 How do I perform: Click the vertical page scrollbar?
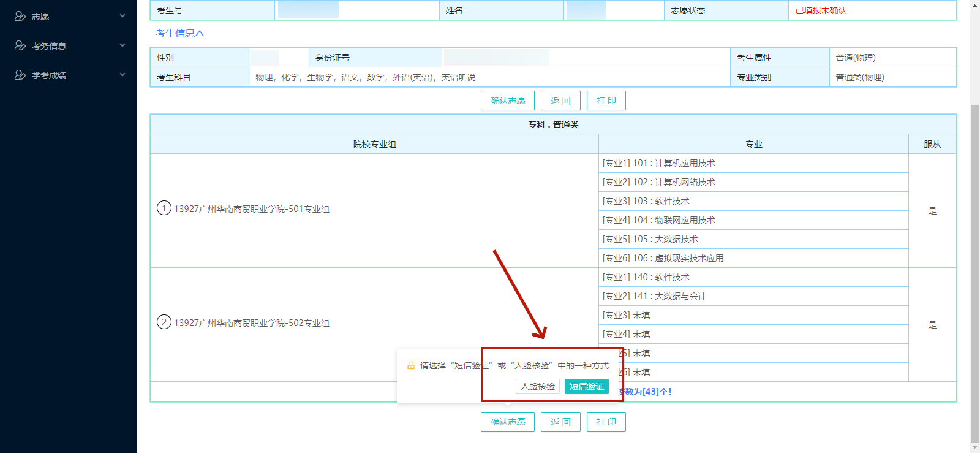pyautogui.click(x=974, y=270)
